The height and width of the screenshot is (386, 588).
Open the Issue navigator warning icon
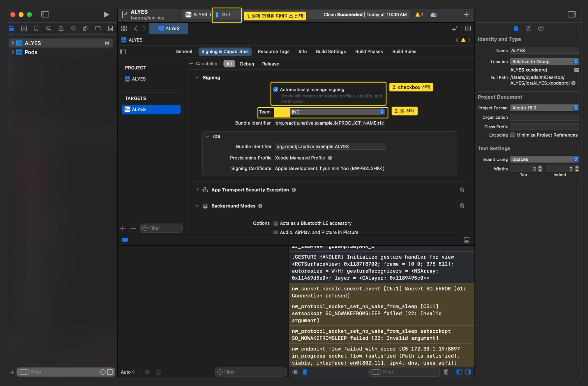tap(61, 28)
